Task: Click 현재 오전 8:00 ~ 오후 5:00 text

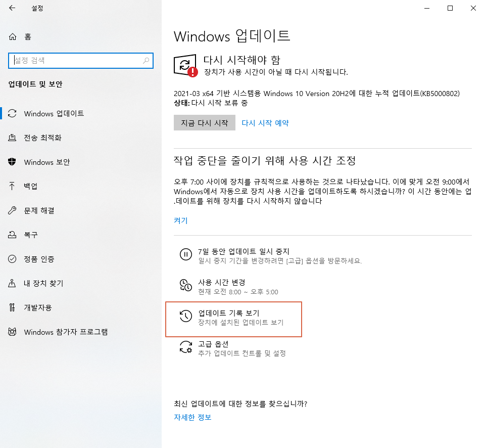Action: (x=238, y=292)
